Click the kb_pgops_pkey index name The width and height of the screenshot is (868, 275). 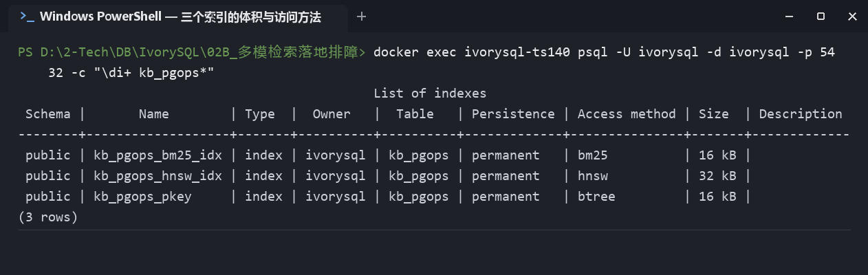143,197
